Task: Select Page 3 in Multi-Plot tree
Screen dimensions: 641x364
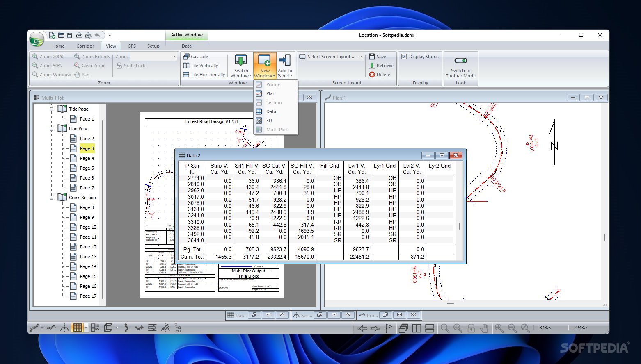Action: tap(87, 148)
